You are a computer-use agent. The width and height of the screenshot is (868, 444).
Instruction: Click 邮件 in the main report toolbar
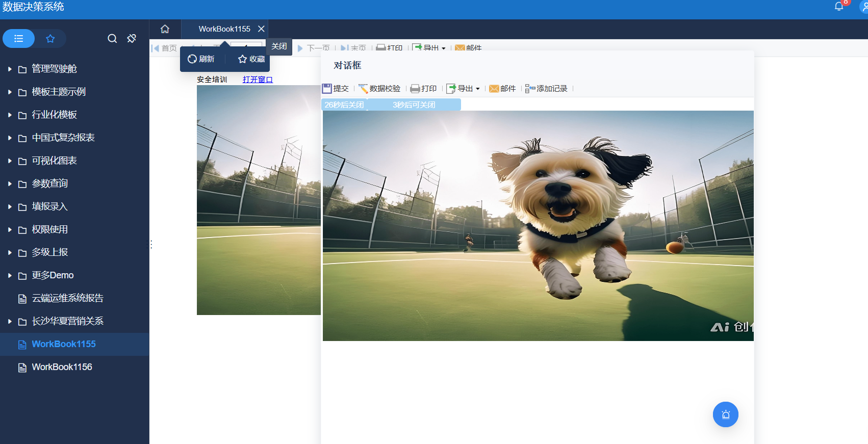tap(468, 48)
